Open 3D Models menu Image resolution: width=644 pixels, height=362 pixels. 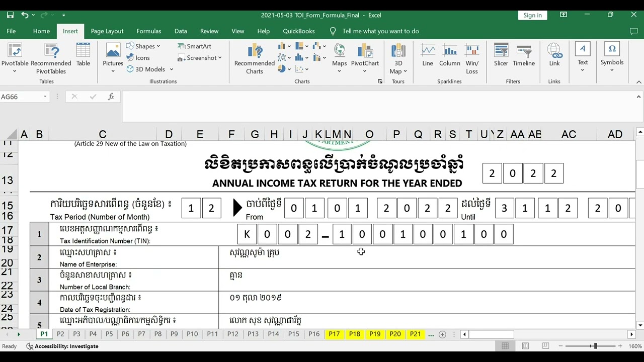tap(150, 69)
